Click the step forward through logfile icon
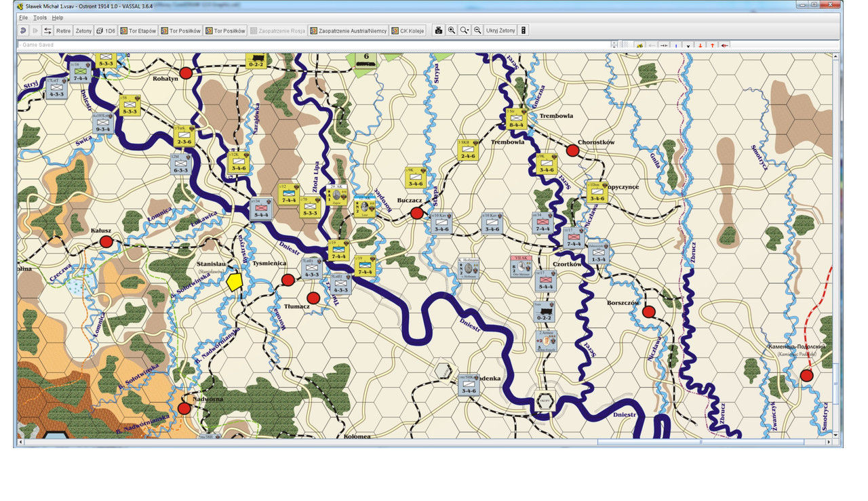868x501 pixels. 35,31
